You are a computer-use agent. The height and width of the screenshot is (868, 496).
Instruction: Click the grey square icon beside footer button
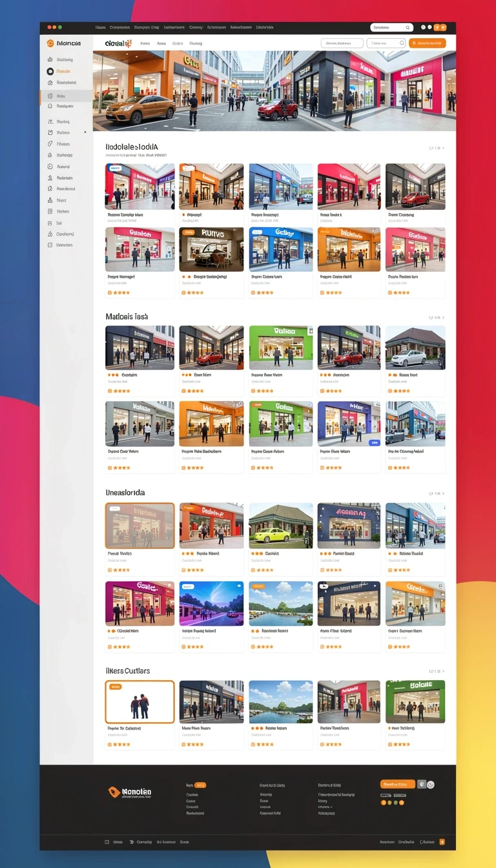422,784
